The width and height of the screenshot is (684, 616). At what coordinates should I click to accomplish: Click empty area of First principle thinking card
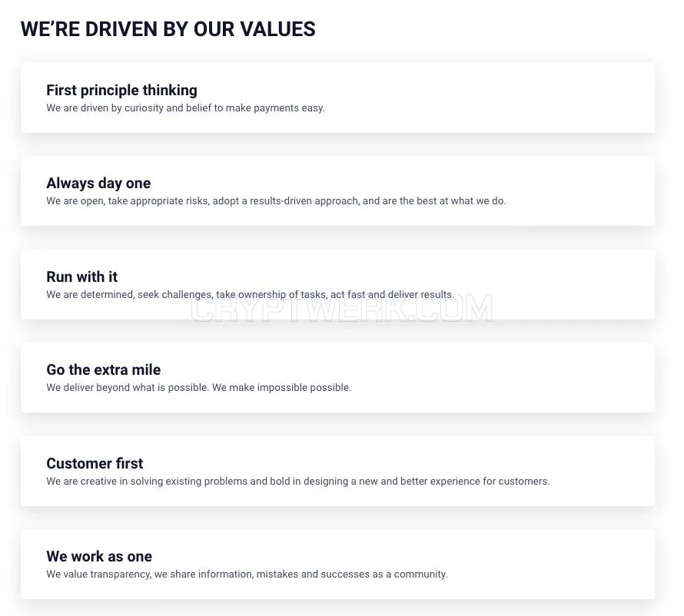point(489,98)
